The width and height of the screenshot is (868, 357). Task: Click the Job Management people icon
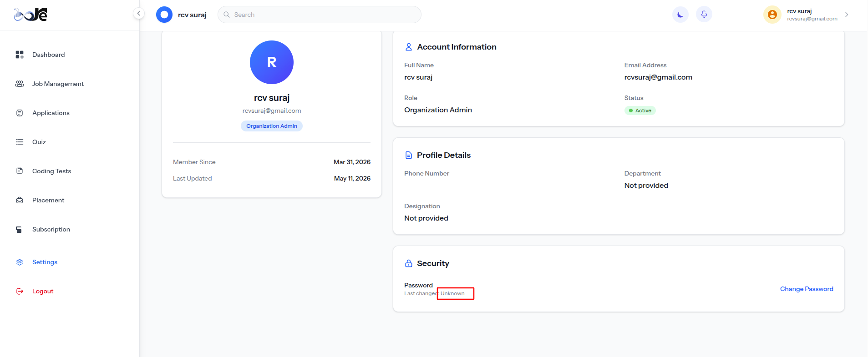pyautogui.click(x=20, y=84)
